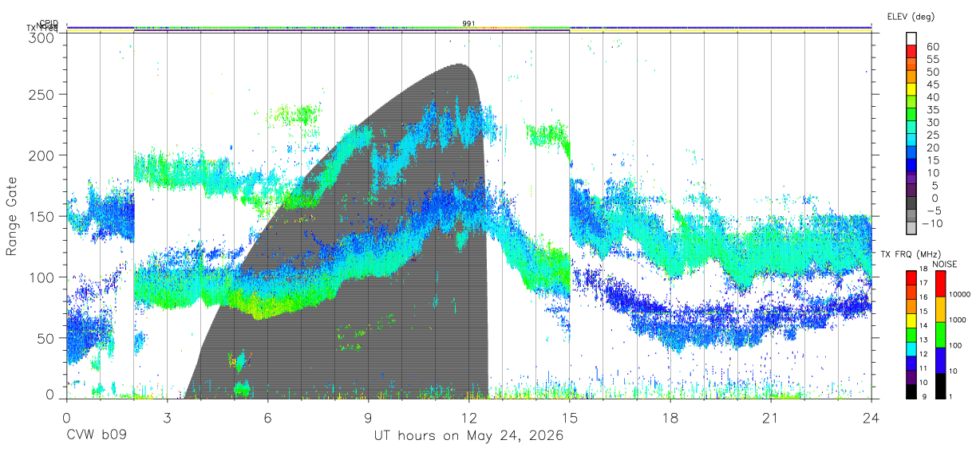Click the purple 5–10 degree elevation swatch
The height and width of the screenshot is (452, 980).
pyautogui.click(x=912, y=179)
